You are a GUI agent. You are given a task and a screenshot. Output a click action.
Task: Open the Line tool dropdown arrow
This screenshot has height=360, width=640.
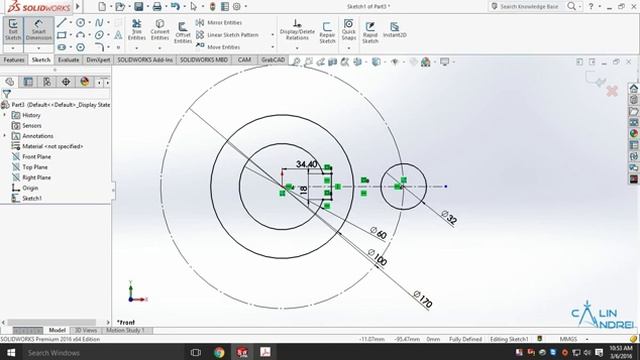(71, 22)
